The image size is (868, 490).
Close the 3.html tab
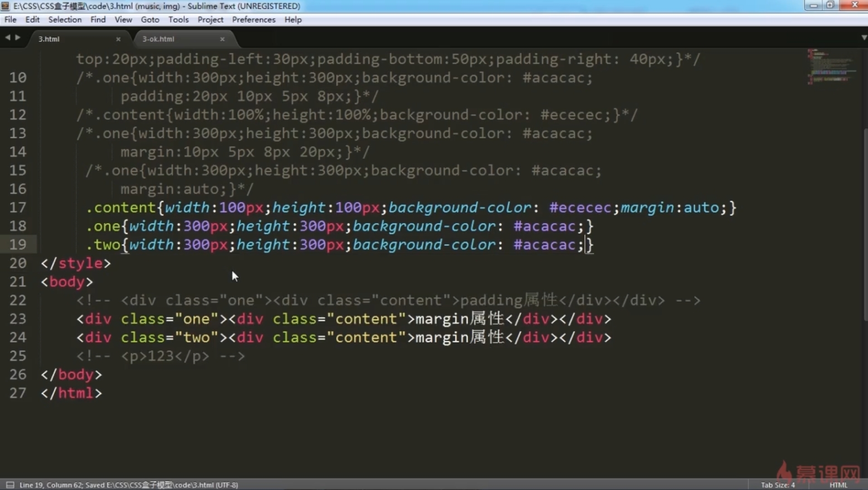pos(118,39)
